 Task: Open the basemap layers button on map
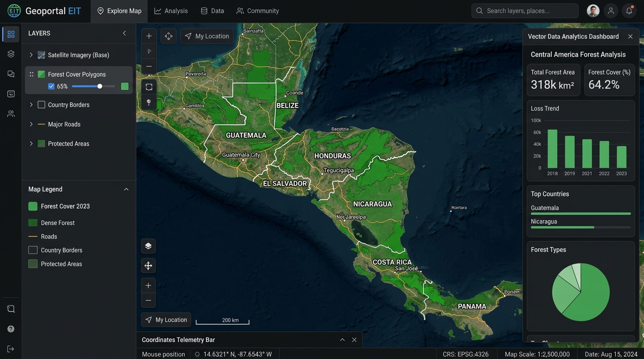point(148,246)
